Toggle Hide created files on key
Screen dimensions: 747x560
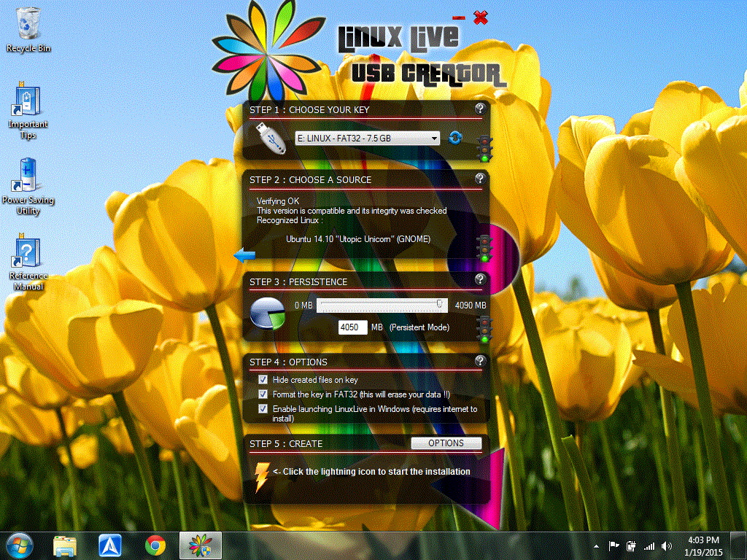point(263,379)
